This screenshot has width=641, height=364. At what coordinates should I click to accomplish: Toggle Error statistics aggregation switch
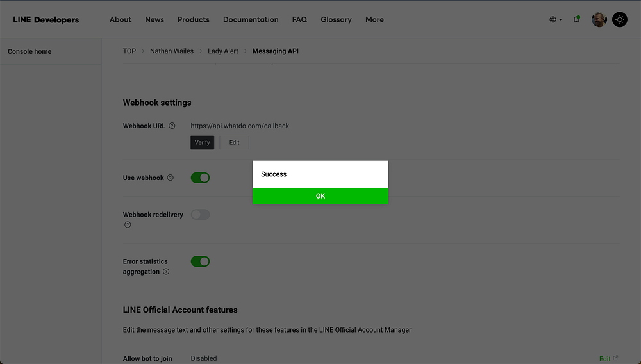click(x=200, y=261)
